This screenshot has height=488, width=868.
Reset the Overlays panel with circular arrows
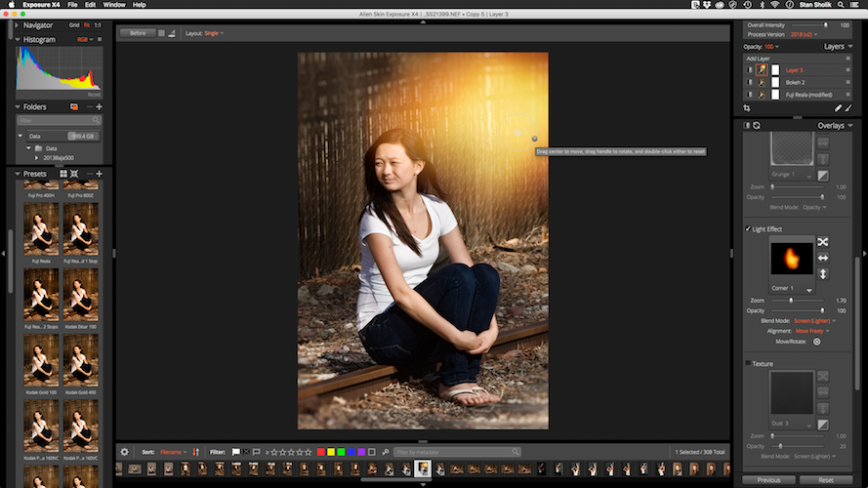coord(757,126)
